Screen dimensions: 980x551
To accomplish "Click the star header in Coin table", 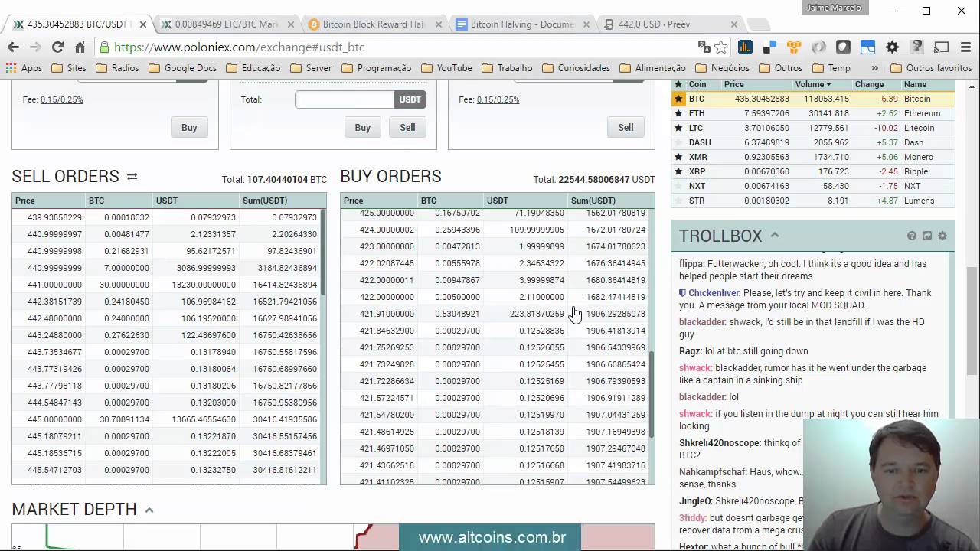I will pyautogui.click(x=678, y=84).
